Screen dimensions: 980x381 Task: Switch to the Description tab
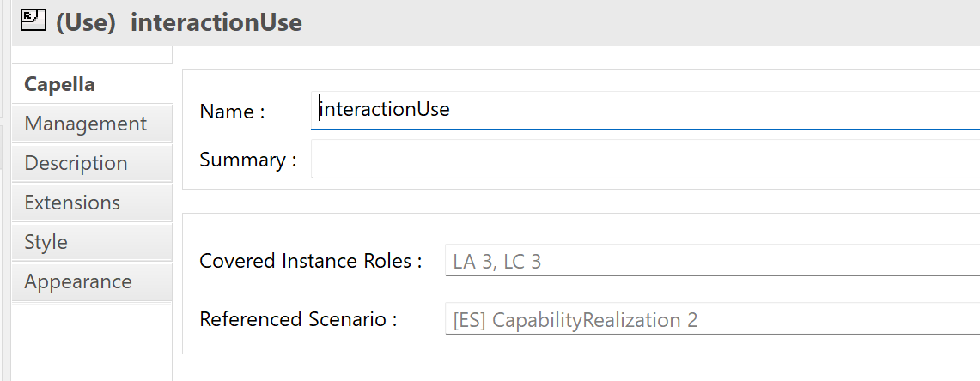tap(76, 163)
